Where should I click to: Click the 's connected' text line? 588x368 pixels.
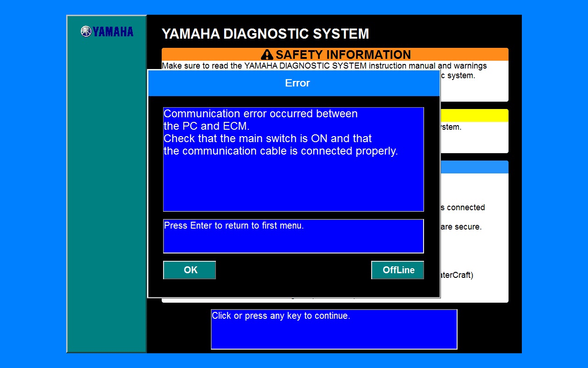coord(463,207)
